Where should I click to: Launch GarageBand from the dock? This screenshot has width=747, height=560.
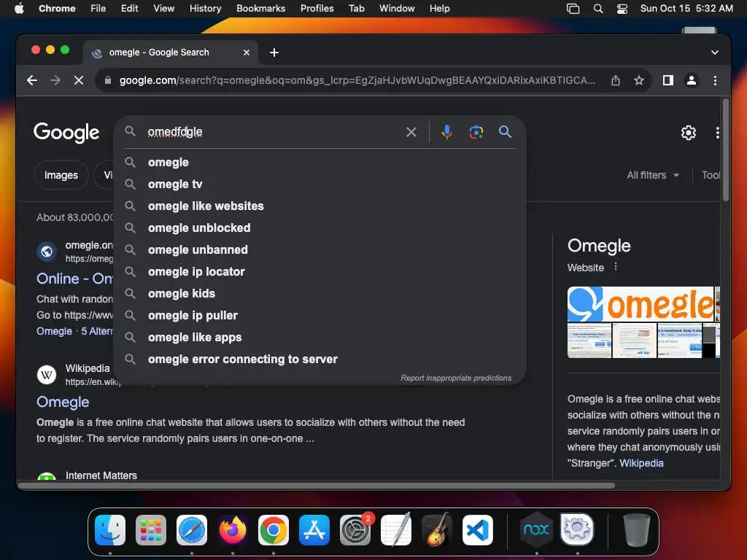pos(437,530)
